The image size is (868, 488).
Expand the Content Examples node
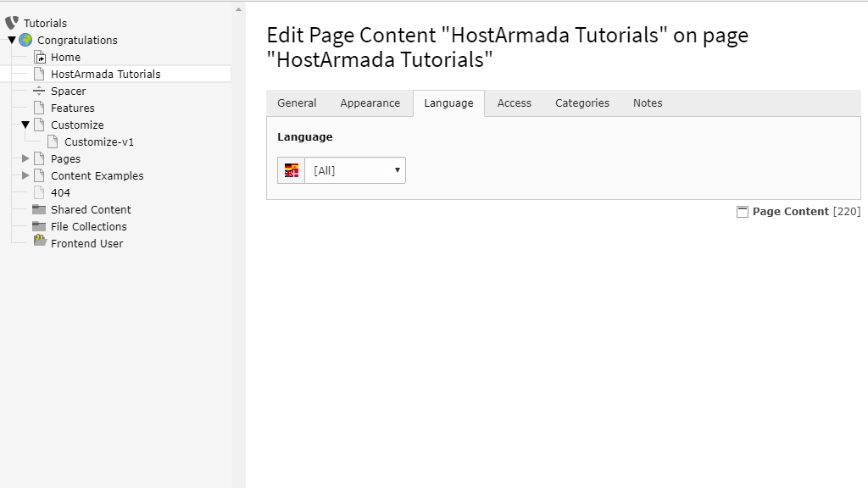click(x=25, y=175)
